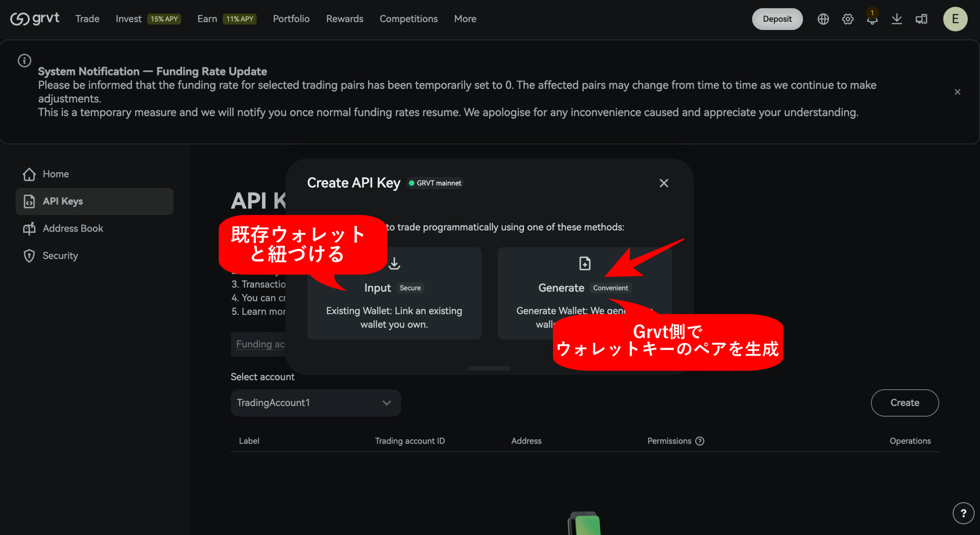Click the system notification info icon
The width and height of the screenshot is (980, 535).
coord(24,60)
